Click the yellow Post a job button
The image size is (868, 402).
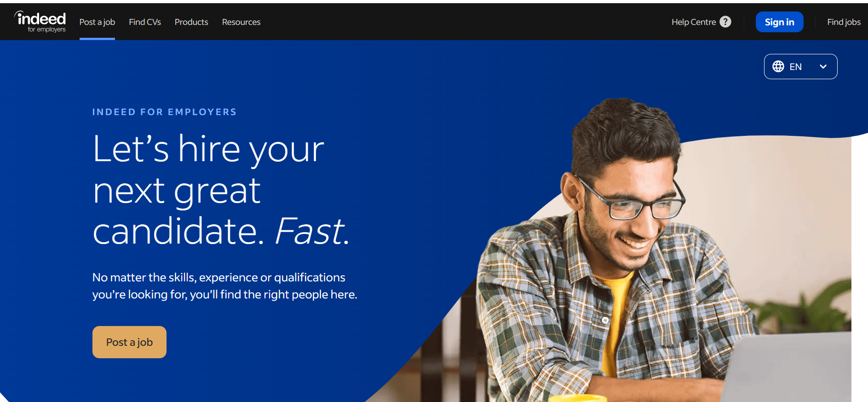129,342
